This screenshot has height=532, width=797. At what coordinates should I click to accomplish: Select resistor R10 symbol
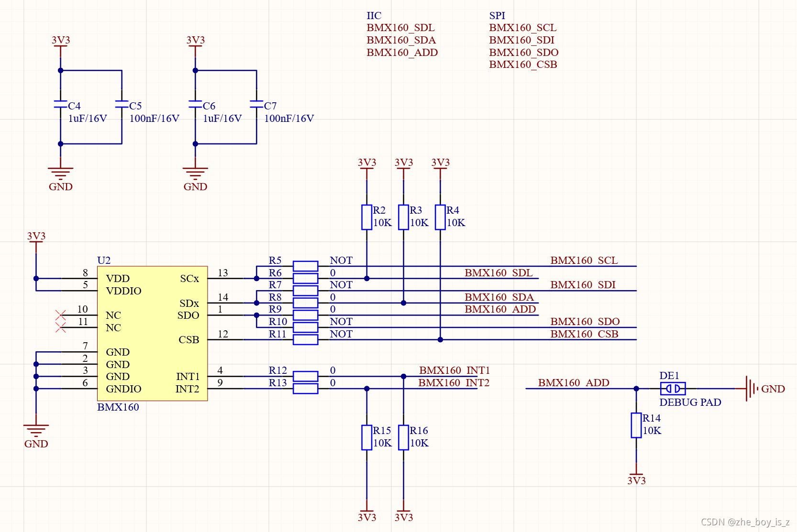tap(305, 327)
